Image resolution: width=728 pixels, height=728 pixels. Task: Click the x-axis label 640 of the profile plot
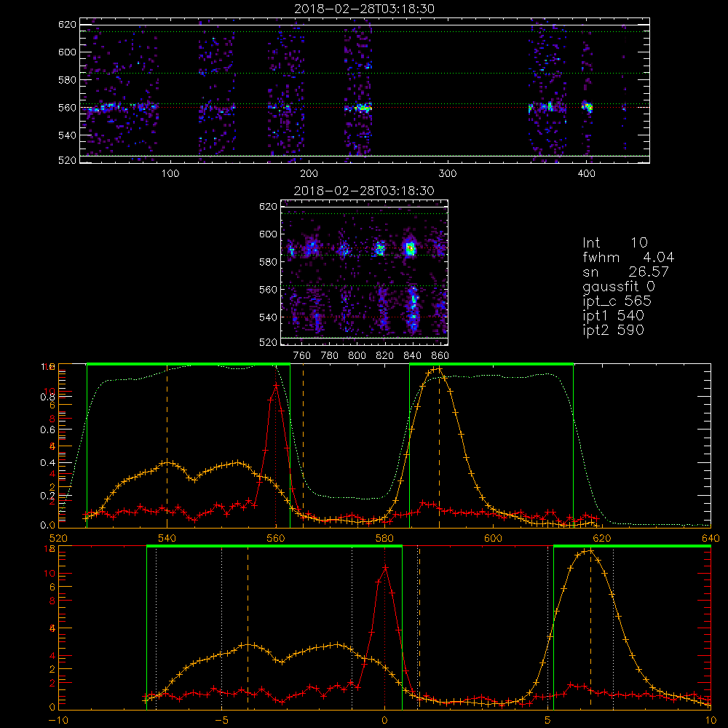(x=711, y=538)
